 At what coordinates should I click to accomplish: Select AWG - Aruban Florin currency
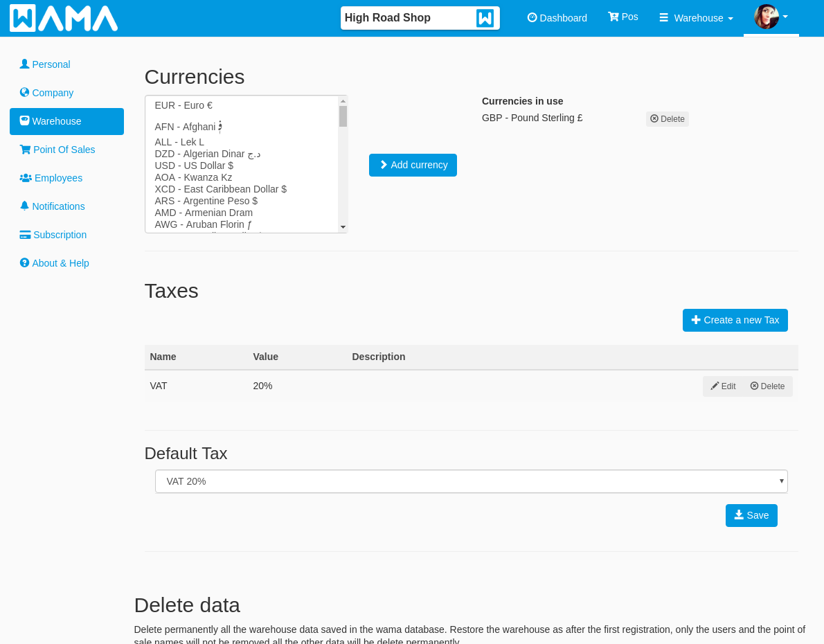pyautogui.click(x=242, y=224)
